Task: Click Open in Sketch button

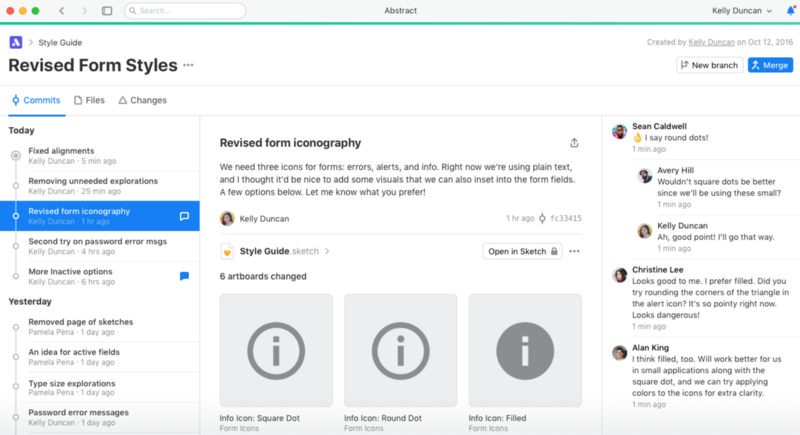Action: 522,251
